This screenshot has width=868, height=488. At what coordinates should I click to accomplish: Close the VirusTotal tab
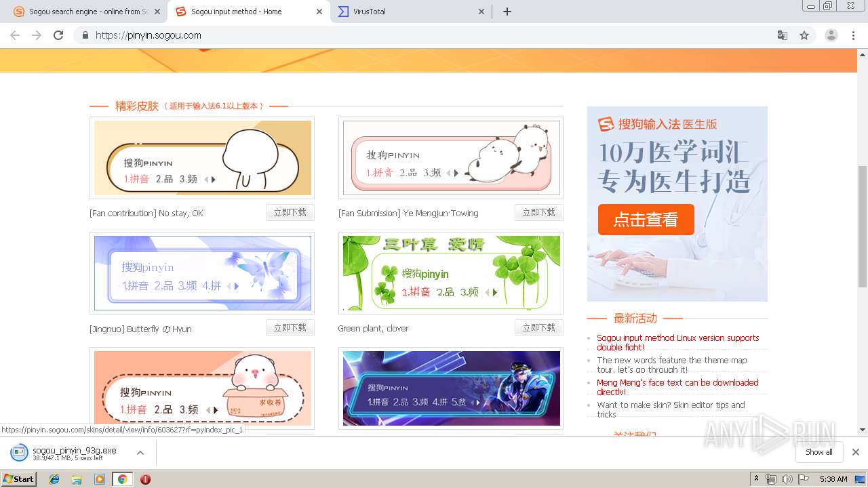tap(481, 12)
